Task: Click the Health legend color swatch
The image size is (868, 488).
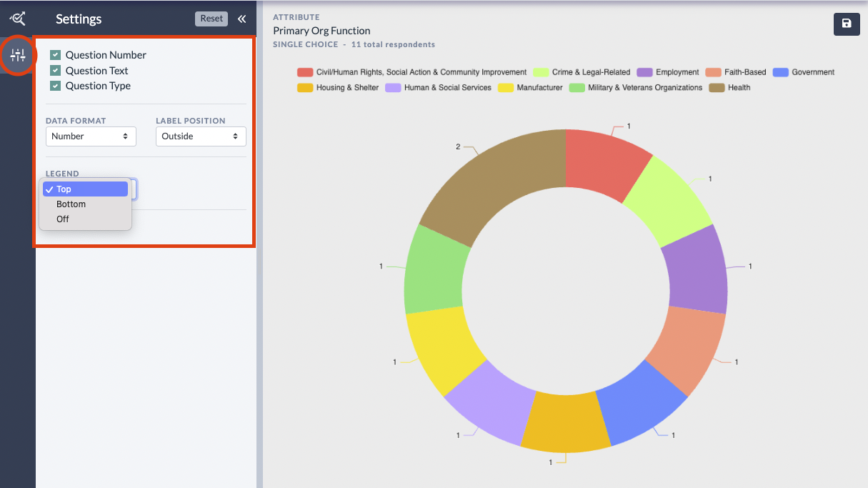Action: [717, 88]
